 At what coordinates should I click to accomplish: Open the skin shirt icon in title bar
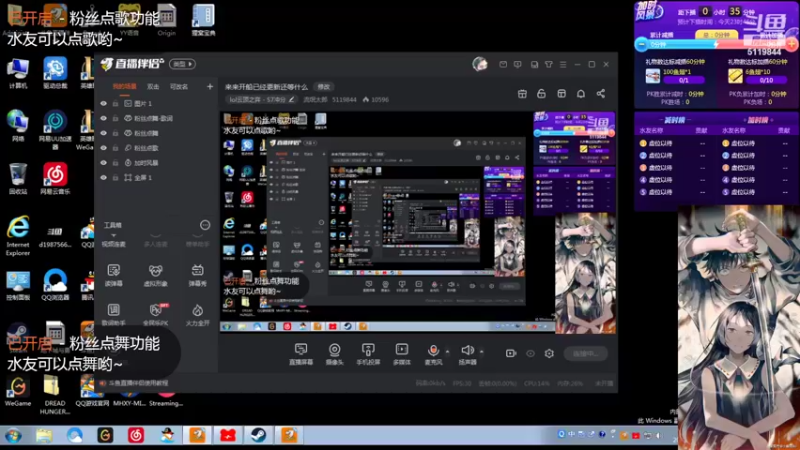[548, 65]
